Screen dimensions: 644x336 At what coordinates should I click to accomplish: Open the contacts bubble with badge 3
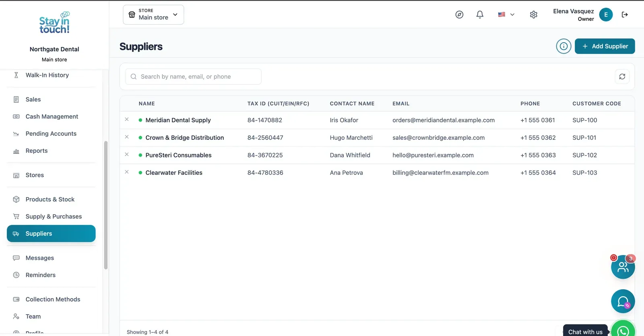click(x=623, y=267)
